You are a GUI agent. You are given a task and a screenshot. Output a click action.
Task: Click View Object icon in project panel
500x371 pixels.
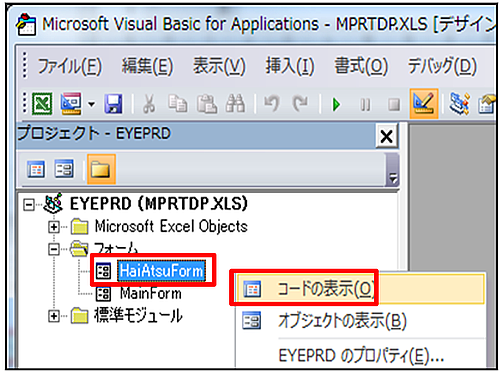tap(64, 168)
